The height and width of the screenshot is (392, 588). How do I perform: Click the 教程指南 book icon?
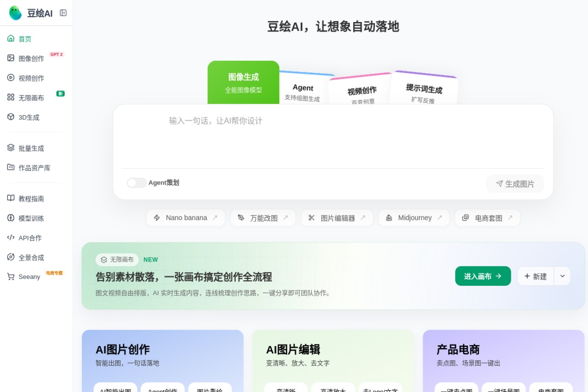pyautogui.click(x=11, y=198)
